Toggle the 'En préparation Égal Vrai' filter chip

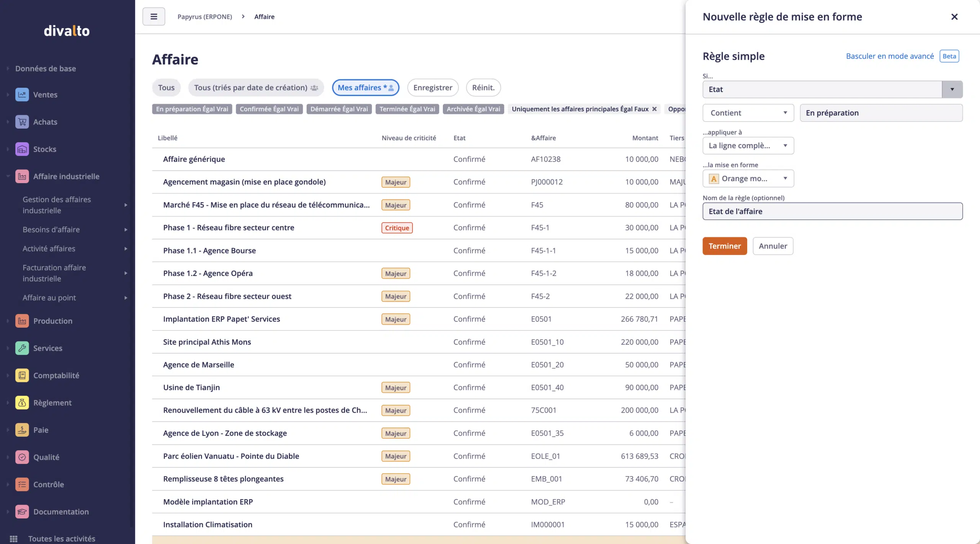pos(192,109)
